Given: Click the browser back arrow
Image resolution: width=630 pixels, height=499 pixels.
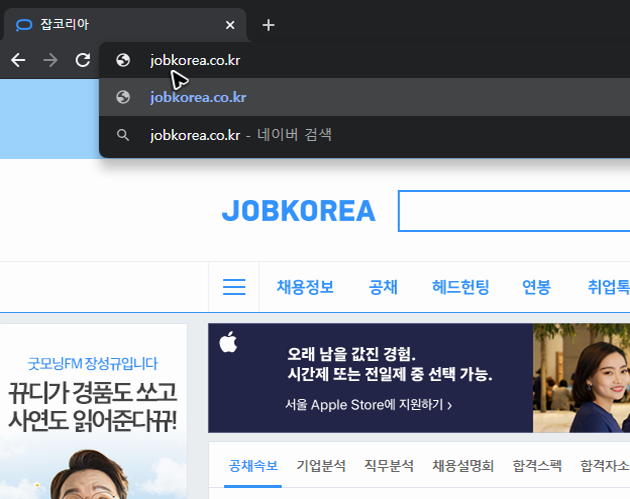Looking at the screenshot, I should coord(18,60).
